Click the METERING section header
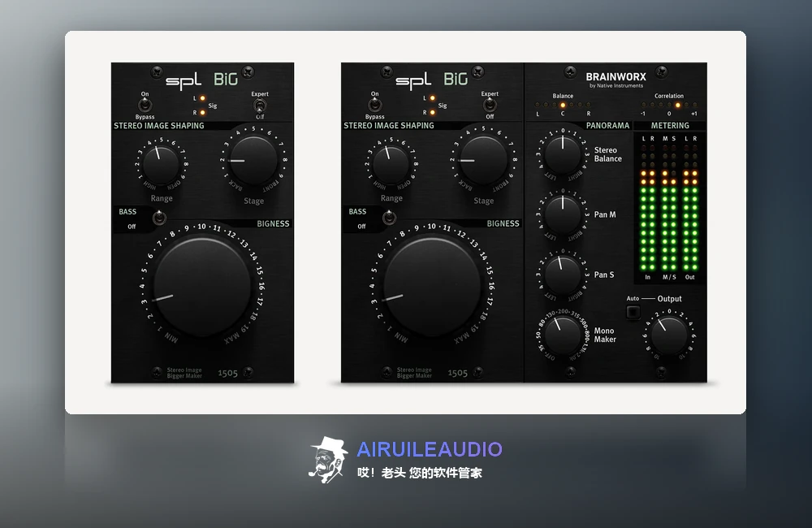 pos(670,125)
